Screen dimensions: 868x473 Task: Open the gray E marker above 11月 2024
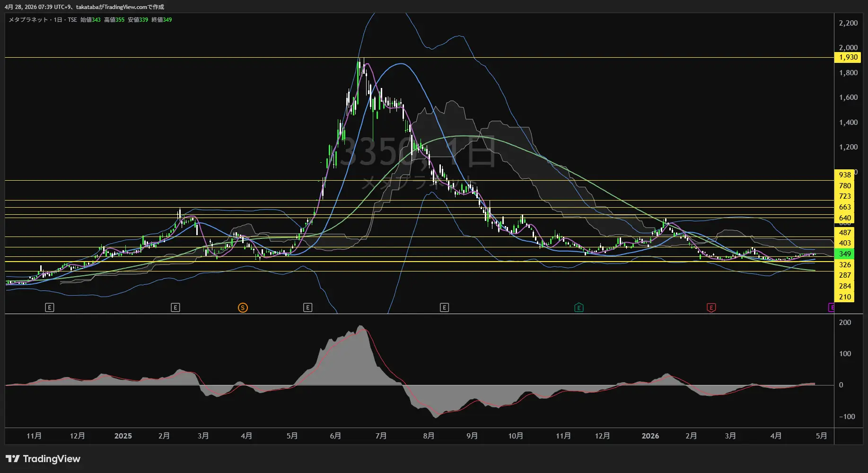click(50, 308)
